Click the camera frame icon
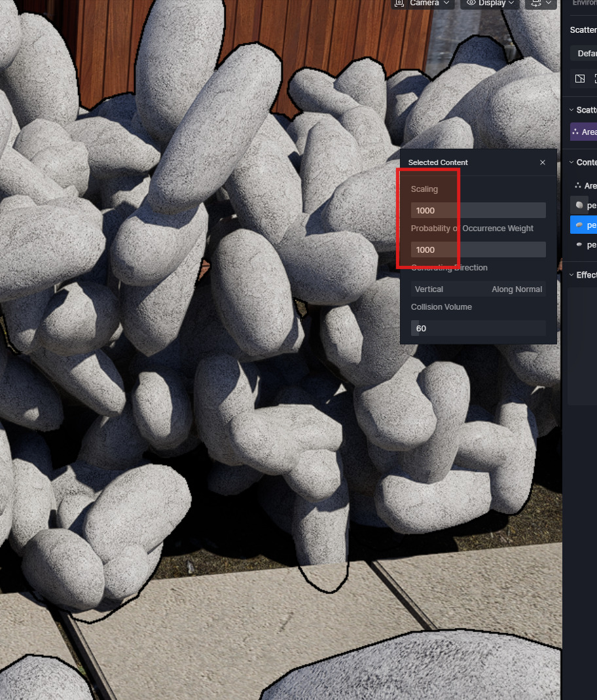Image resolution: width=597 pixels, height=700 pixels. click(399, 3)
